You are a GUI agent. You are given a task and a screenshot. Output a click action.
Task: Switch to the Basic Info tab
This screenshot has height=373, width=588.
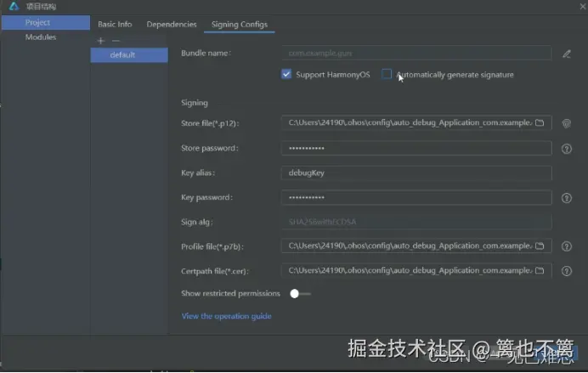[115, 25]
